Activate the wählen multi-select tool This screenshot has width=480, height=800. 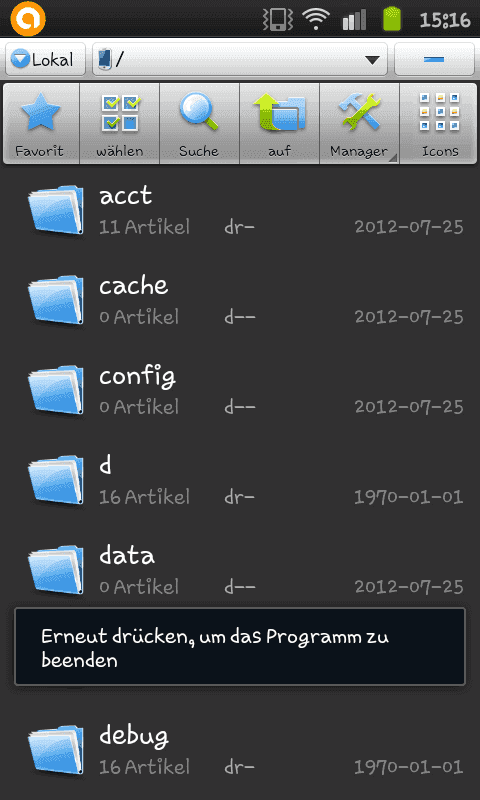click(120, 124)
